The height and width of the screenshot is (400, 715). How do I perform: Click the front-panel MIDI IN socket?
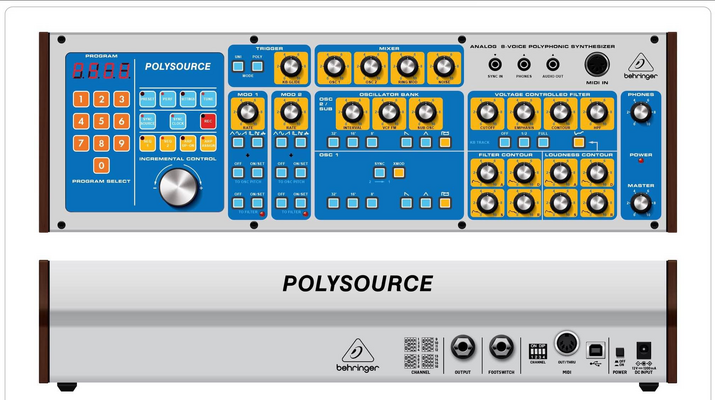point(597,64)
